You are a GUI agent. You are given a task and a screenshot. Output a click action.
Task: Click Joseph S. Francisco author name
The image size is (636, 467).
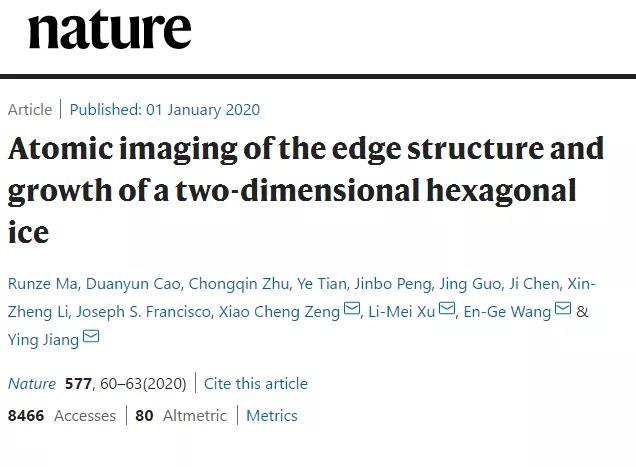(145, 311)
